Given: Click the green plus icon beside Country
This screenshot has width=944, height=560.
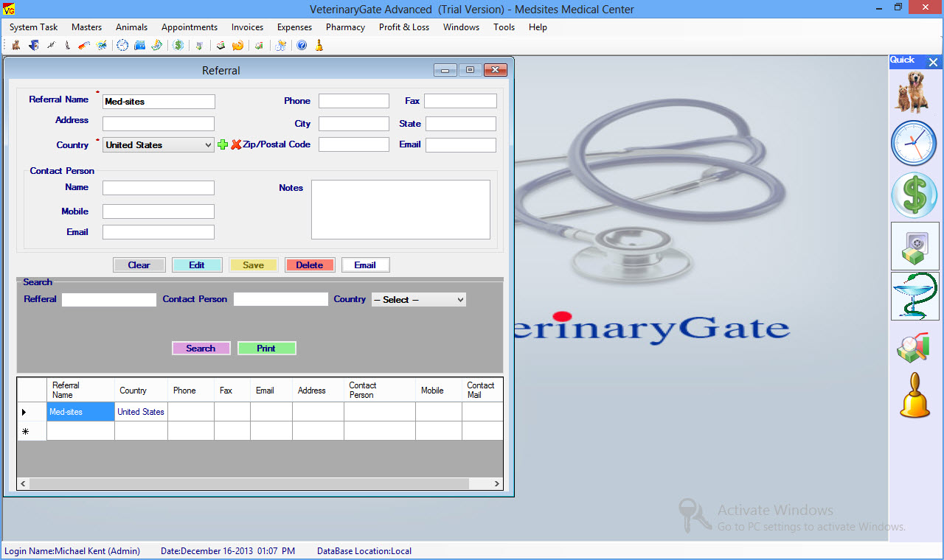Looking at the screenshot, I should pyautogui.click(x=223, y=145).
